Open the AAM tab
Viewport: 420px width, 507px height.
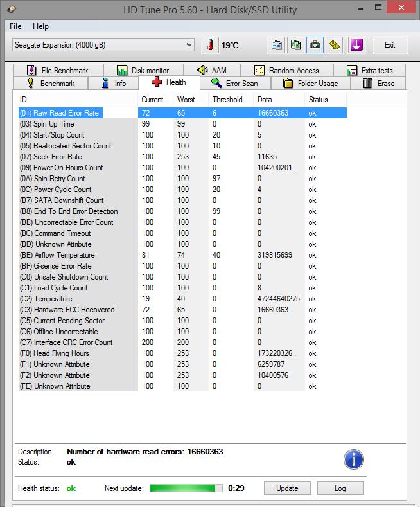click(x=212, y=70)
